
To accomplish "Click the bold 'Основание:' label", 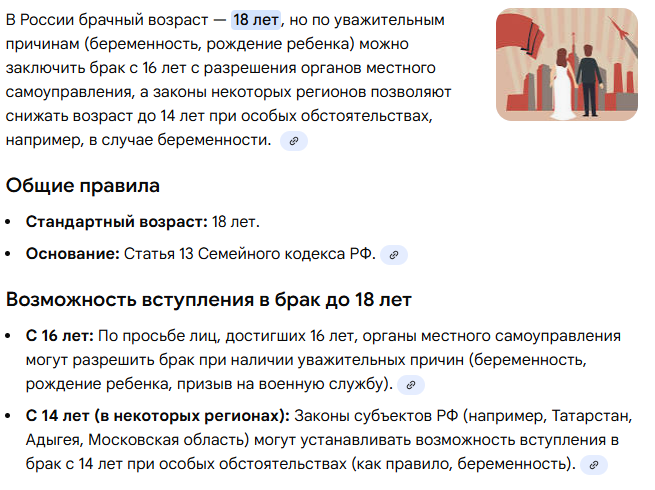I will [73, 254].
